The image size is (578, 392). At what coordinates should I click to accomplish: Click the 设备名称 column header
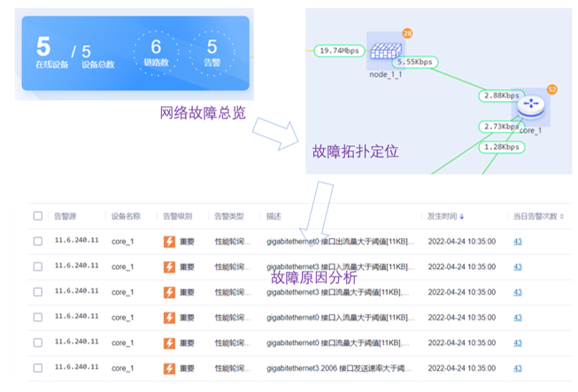(x=126, y=216)
